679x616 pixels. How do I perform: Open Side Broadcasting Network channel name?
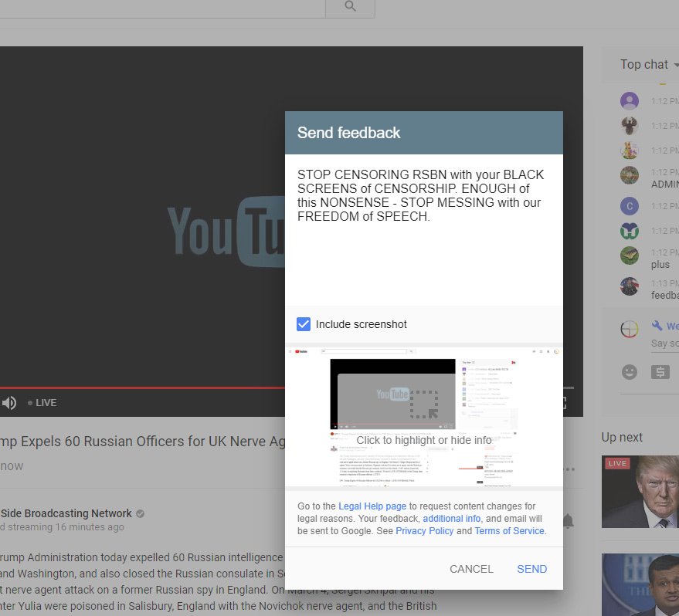point(66,513)
